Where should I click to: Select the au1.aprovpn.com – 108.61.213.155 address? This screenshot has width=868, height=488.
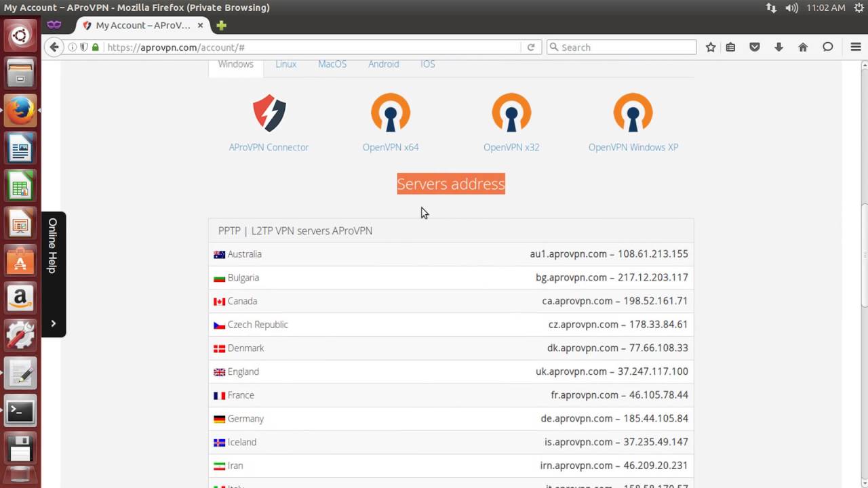(x=609, y=254)
